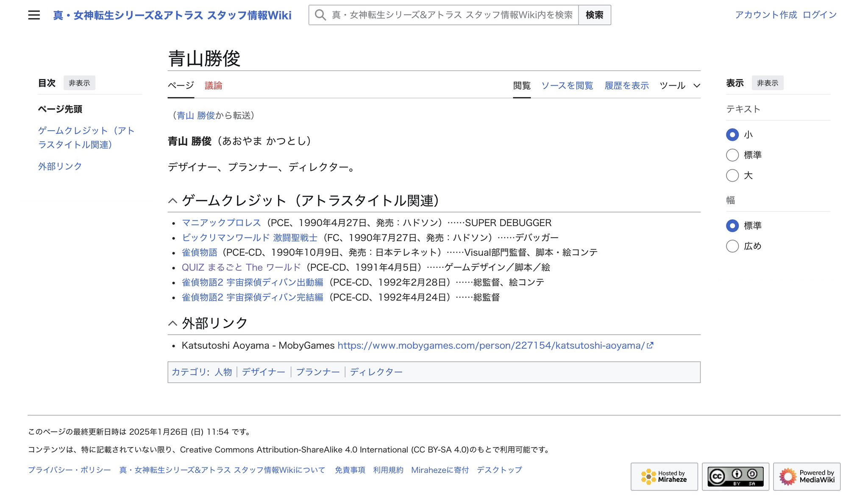The image size is (868, 498).
Task: Open the external link icon after MobyGames URL
Action: click(x=650, y=345)
